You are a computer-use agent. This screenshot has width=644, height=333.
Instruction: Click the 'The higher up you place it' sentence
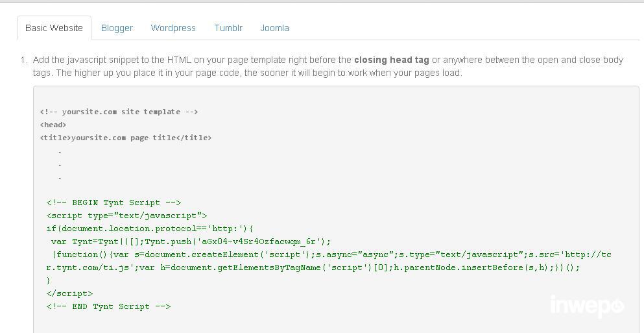click(258, 73)
